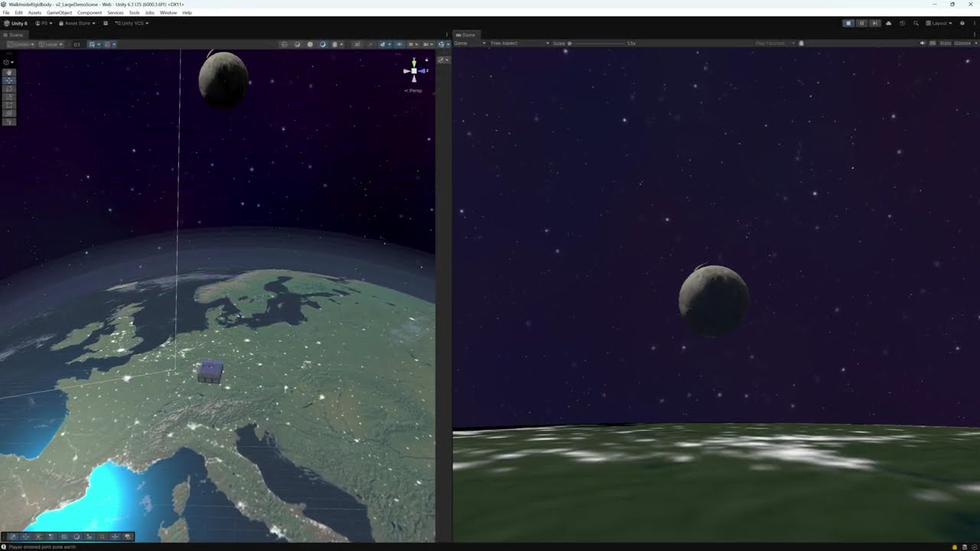Click the orientation gizmo in Scene view

pos(414,70)
